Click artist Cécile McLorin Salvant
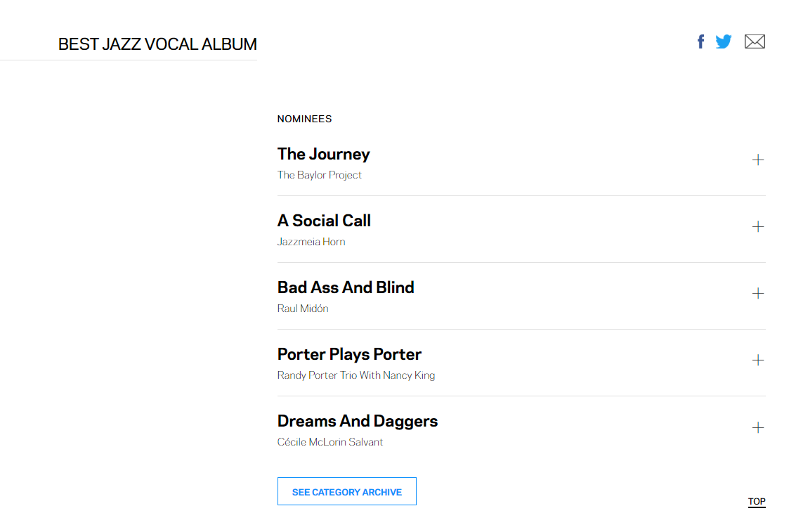796x532 pixels. pos(330,442)
